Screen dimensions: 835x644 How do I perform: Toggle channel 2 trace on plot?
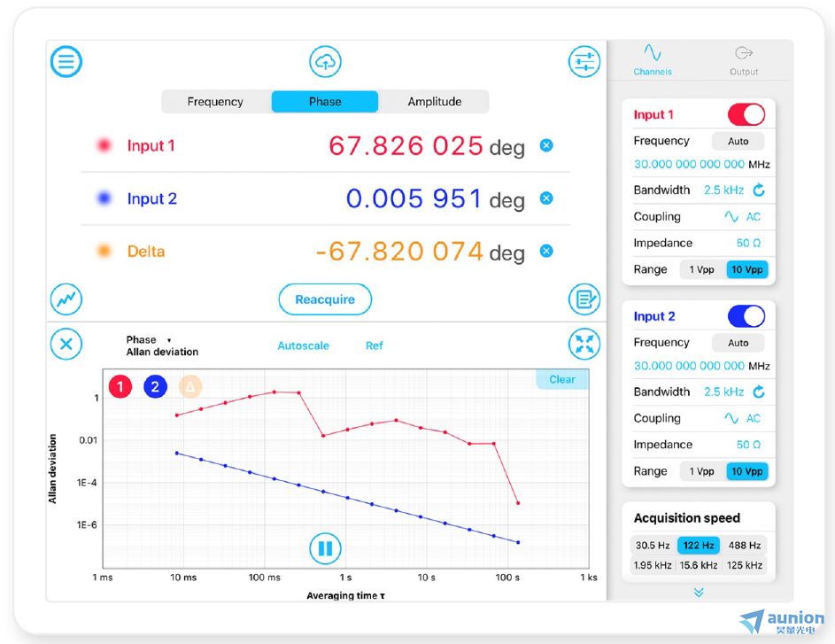155,387
